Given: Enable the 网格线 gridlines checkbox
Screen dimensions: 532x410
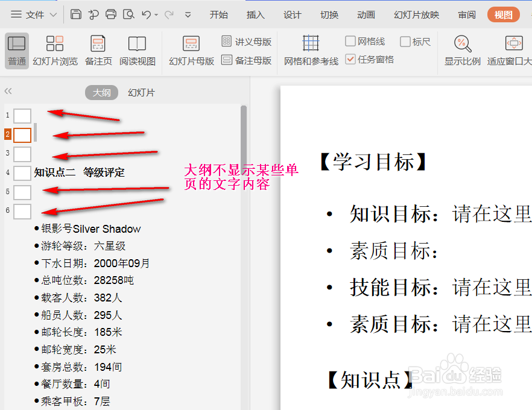Looking at the screenshot, I should pyautogui.click(x=350, y=41).
